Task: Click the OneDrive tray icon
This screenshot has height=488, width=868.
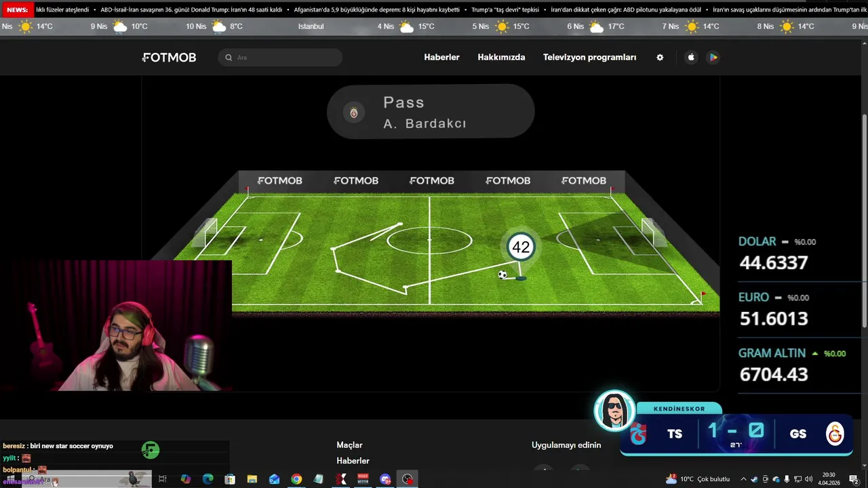Action: point(776,479)
